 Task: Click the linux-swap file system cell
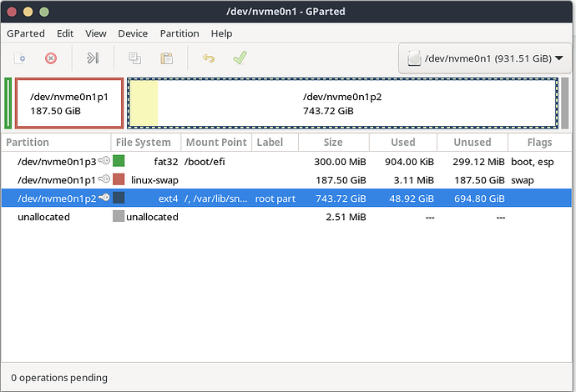tap(154, 180)
